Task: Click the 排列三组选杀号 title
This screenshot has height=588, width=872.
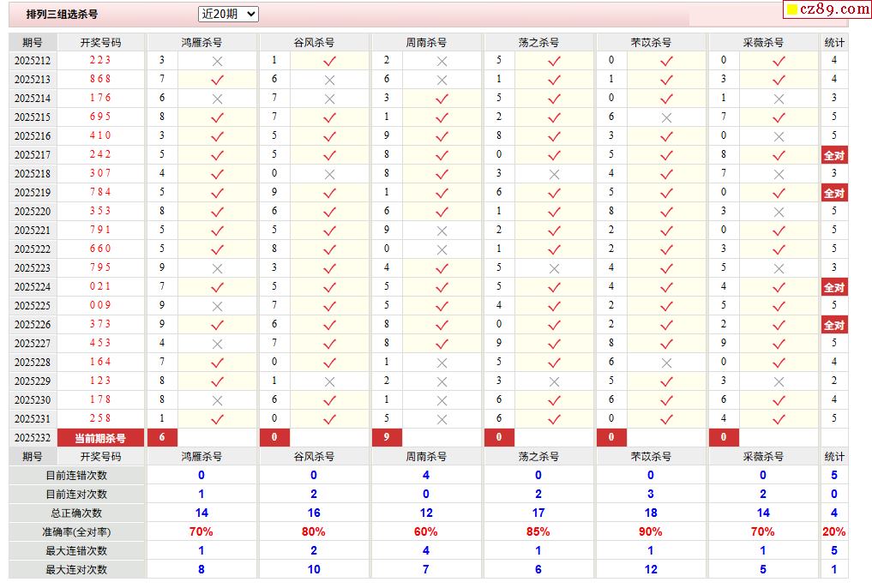Action: pos(63,15)
